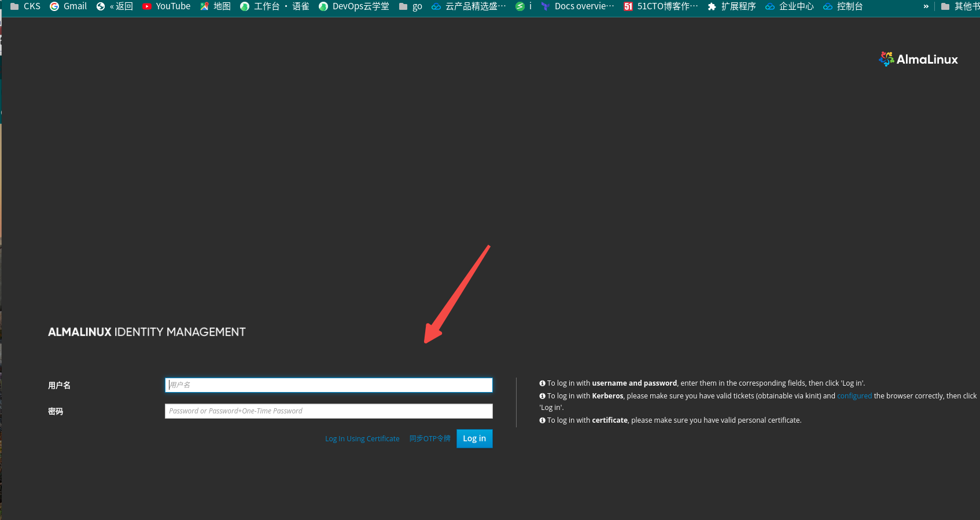Click the ALMALINUX IDENTITY MANAGEMENT heading
Screen dimensions: 980x520
tap(147, 332)
